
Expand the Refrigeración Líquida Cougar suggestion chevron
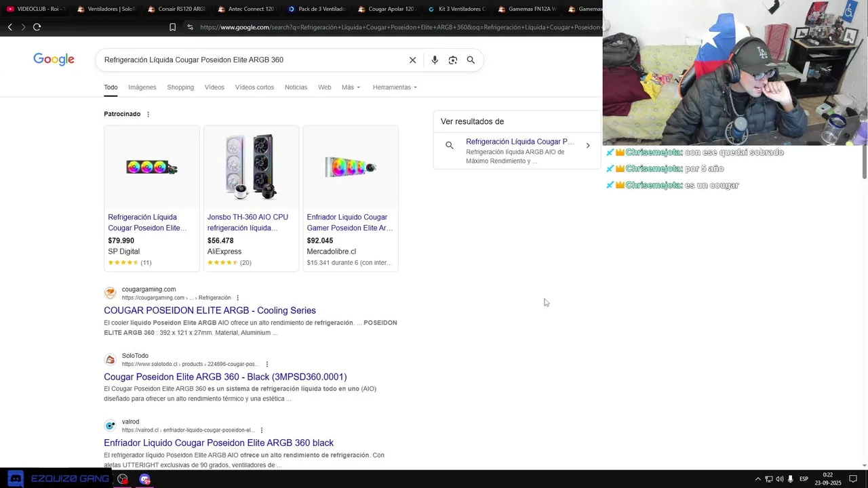point(588,145)
